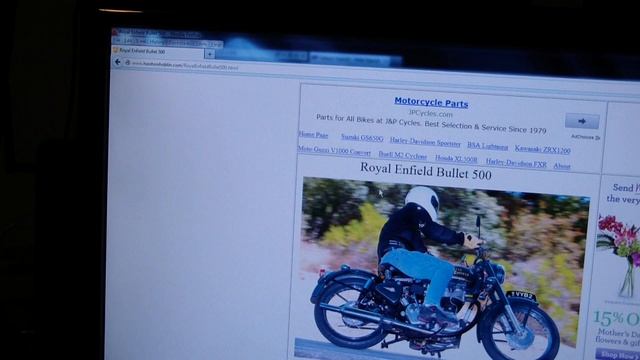Follow the Home Page link
The width and height of the screenshot is (640, 360).
pyautogui.click(x=313, y=134)
